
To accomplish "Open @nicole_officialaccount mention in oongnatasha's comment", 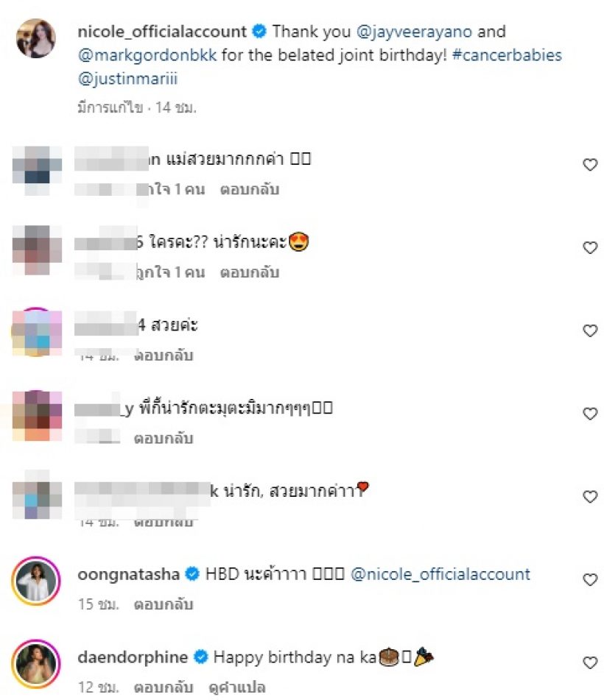I will pos(440,574).
